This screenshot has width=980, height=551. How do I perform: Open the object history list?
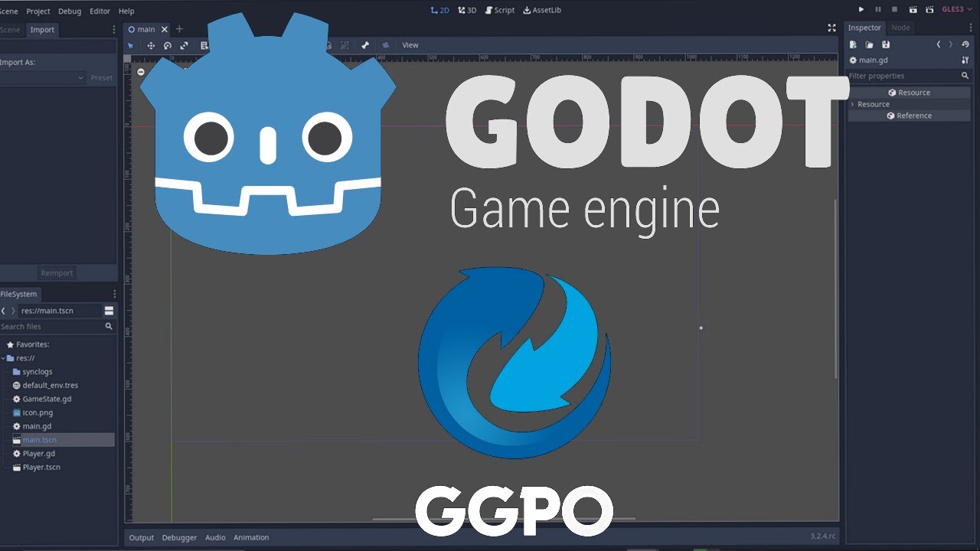(x=965, y=44)
